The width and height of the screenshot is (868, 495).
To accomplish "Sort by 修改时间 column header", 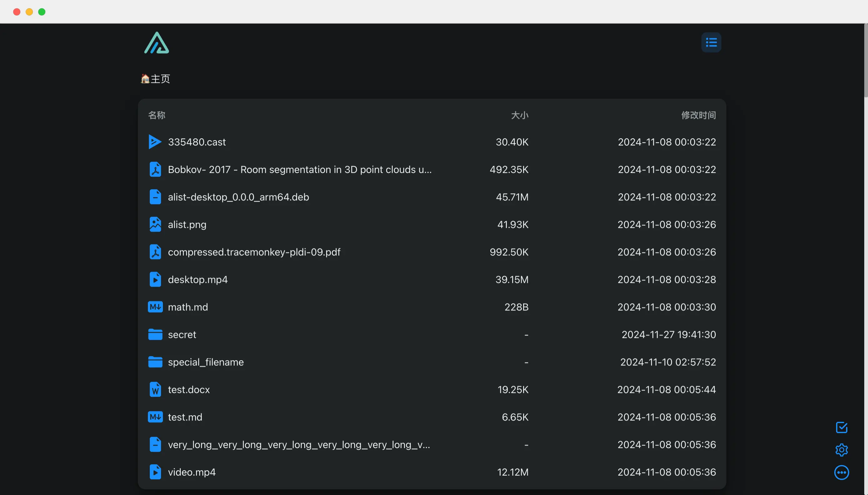I will [699, 115].
